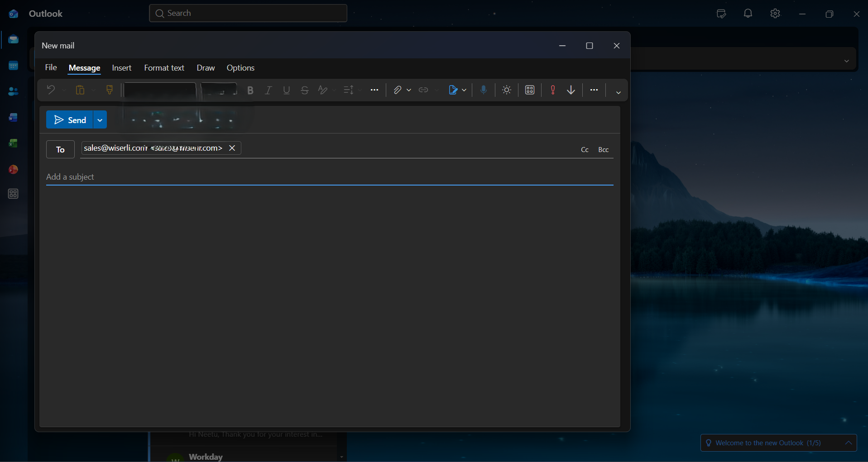Click the To recipients button

point(60,149)
